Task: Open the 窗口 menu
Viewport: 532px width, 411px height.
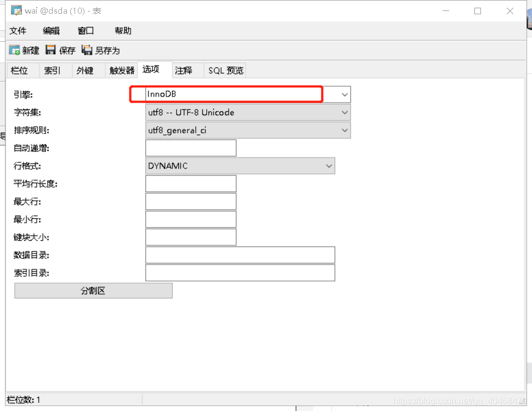Action: click(x=86, y=31)
